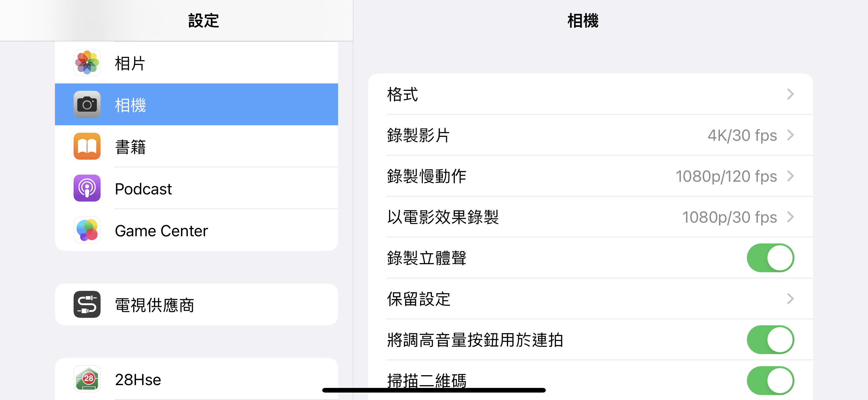Expand the Preserve Settings chevron (保留設定)
This screenshot has height=400, width=868.
coord(790,299)
